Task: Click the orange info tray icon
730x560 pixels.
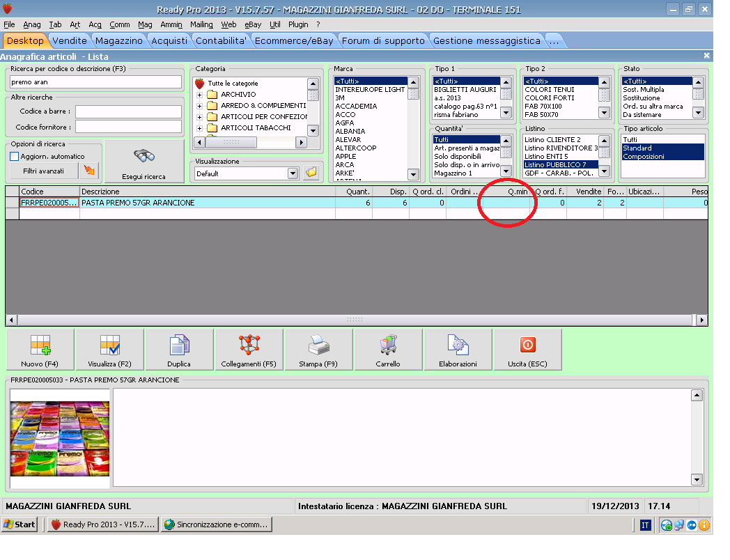Action: (704, 525)
